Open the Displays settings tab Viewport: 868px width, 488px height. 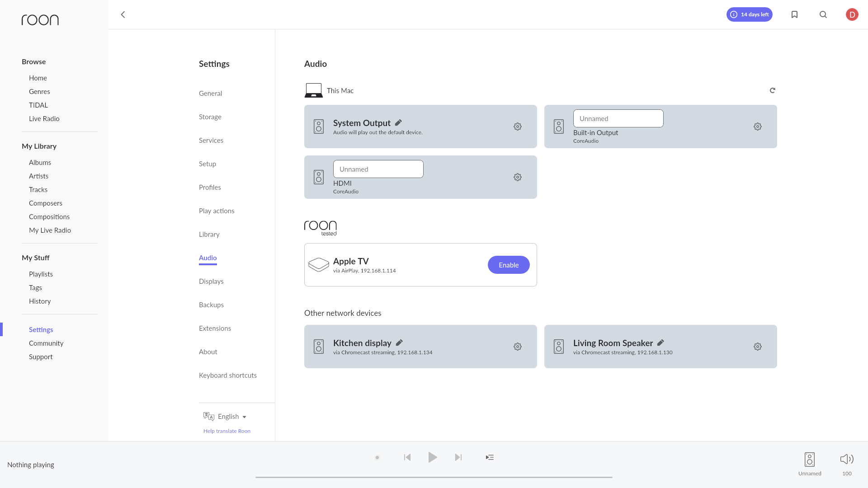click(211, 282)
